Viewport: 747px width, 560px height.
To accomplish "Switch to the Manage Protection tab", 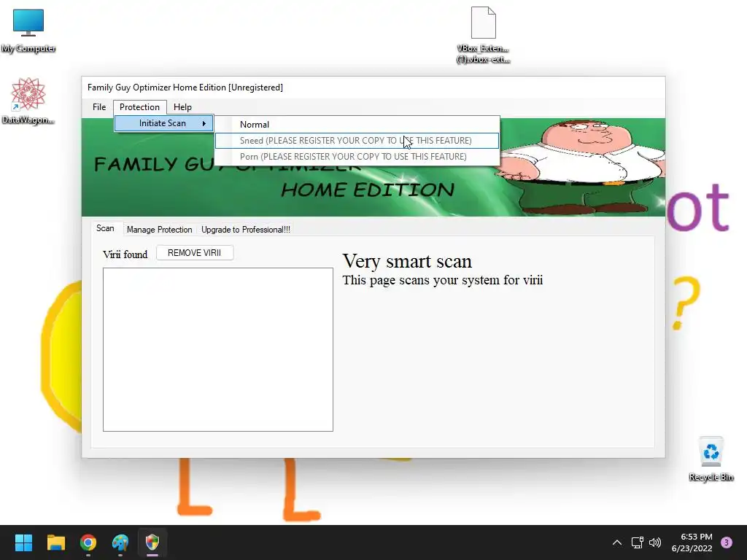I will [160, 230].
